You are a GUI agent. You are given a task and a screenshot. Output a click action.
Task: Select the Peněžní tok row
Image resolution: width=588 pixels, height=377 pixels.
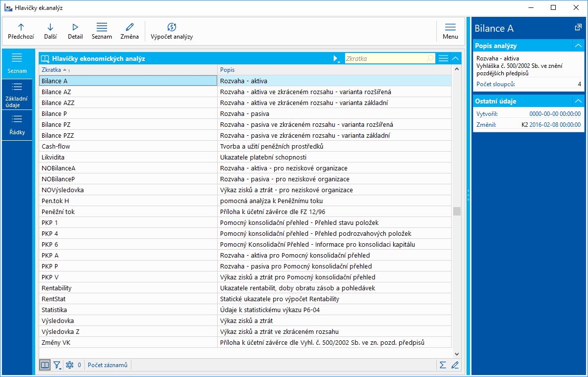tap(245, 212)
